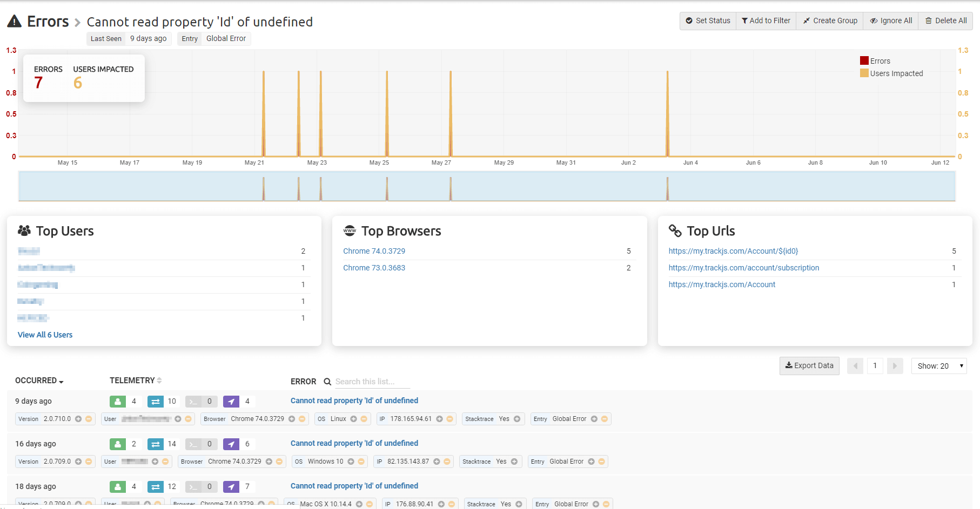Viewport: 980px width, 509px height.
Task: Click the network telemetry icon in the 16 days ago row
Action: pos(156,444)
